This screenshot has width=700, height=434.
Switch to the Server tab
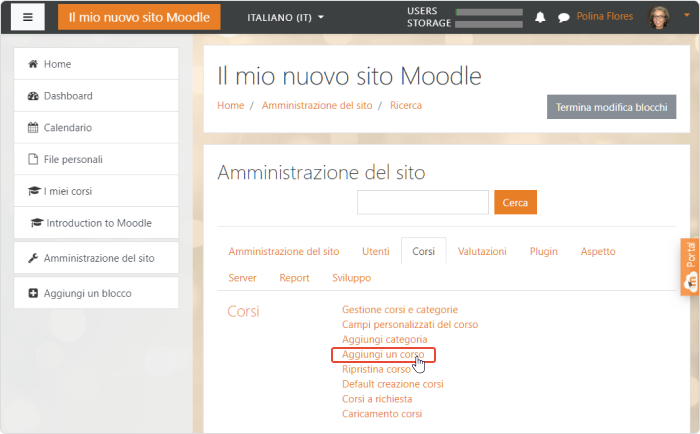coord(242,278)
